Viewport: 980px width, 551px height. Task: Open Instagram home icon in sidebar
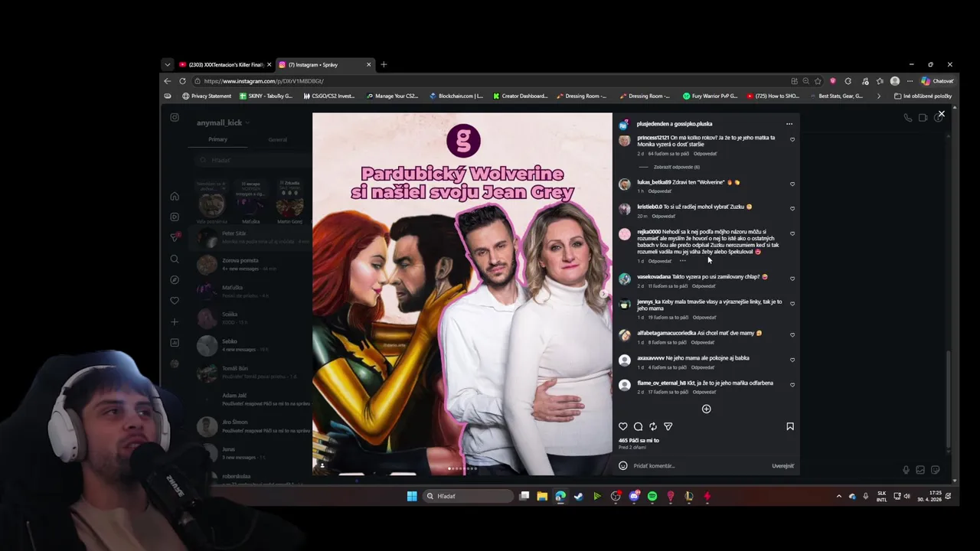(175, 196)
